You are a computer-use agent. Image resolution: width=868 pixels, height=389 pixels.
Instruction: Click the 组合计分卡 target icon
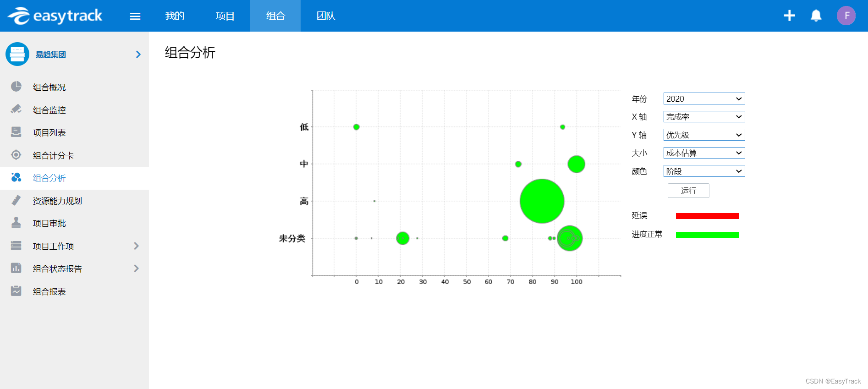[16, 155]
